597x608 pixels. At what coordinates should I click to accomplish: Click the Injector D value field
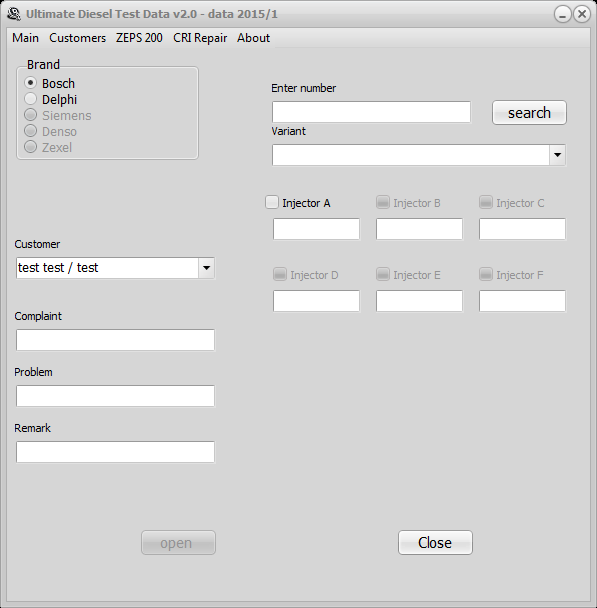316,301
